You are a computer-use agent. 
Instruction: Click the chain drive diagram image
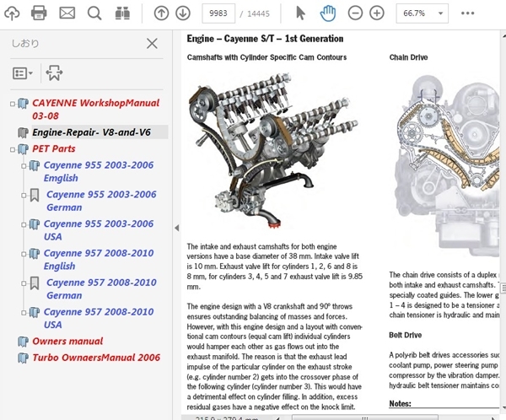[447, 166]
